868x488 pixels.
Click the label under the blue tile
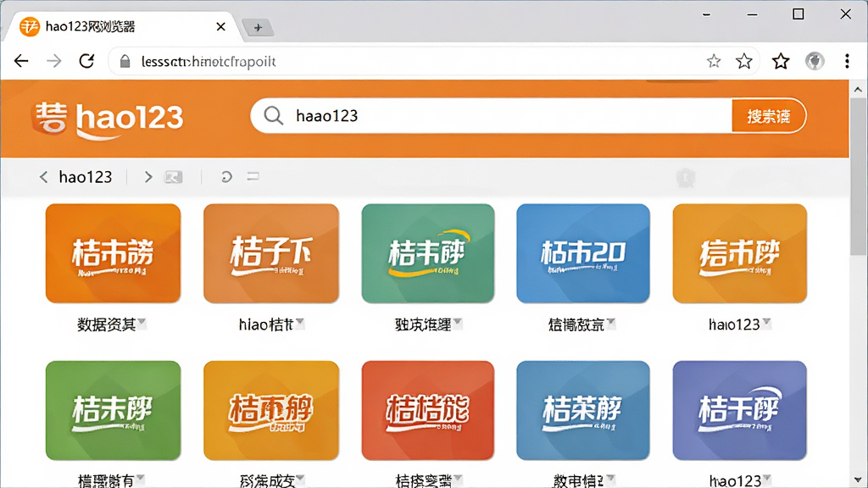576,324
